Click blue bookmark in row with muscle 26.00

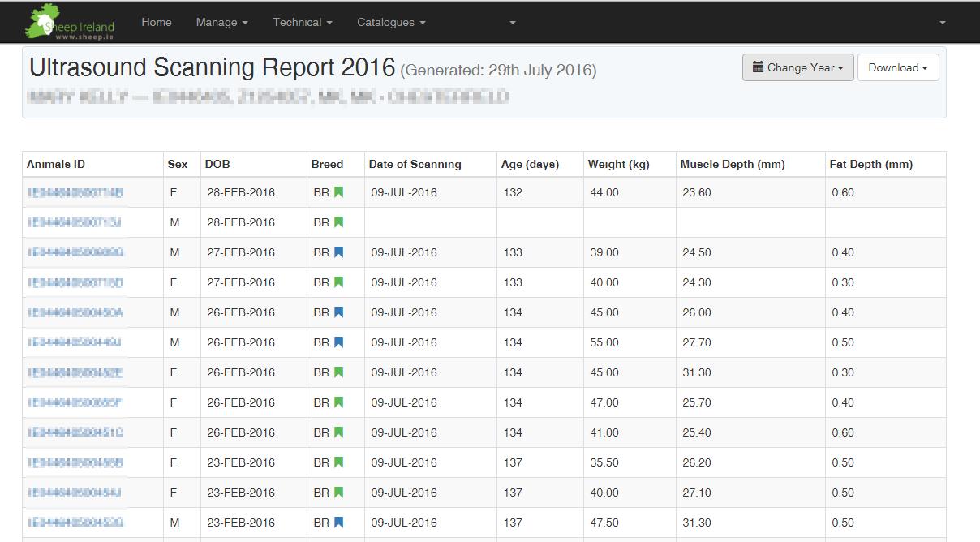point(339,312)
